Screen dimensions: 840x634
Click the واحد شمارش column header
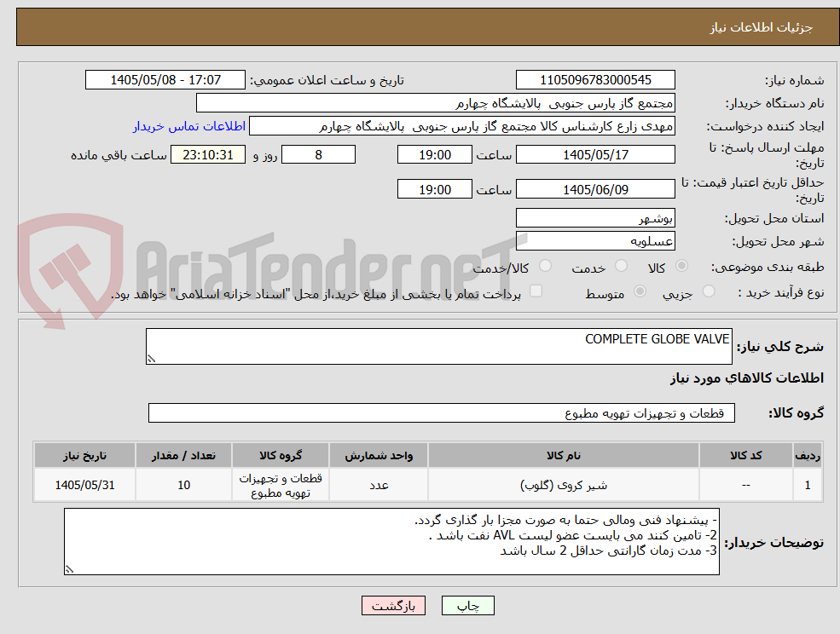coord(379,456)
